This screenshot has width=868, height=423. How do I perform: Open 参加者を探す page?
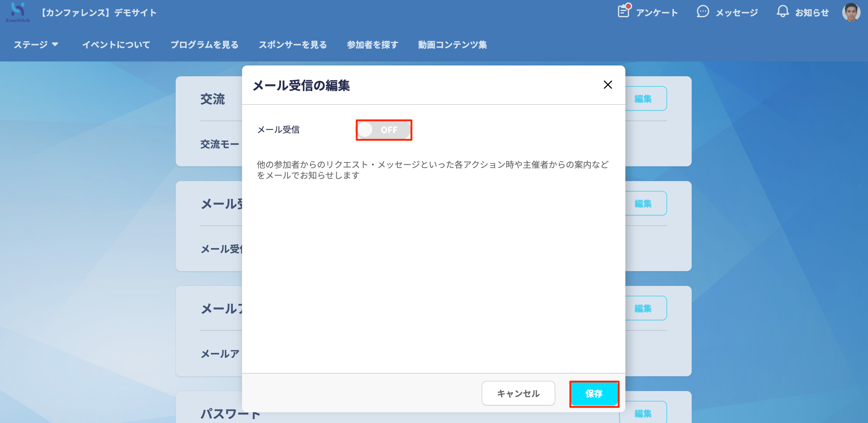[373, 45]
